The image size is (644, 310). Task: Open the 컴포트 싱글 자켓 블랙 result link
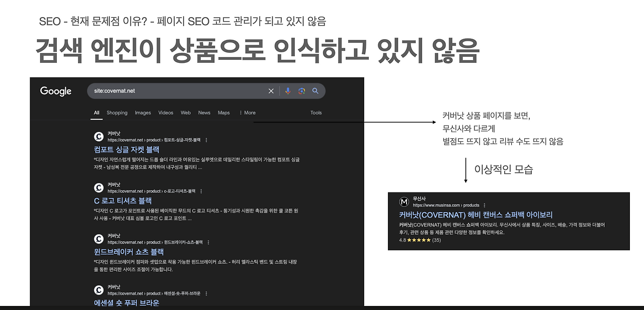tap(126, 149)
